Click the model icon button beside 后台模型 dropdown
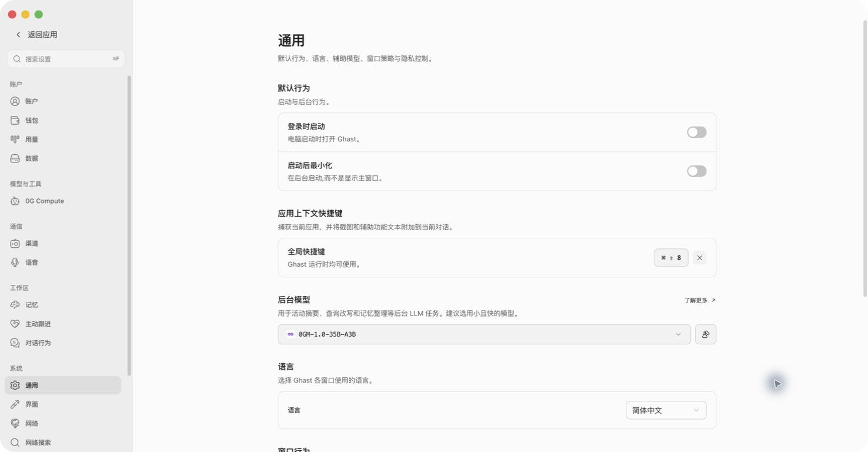The image size is (868, 452). pyautogui.click(x=706, y=334)
